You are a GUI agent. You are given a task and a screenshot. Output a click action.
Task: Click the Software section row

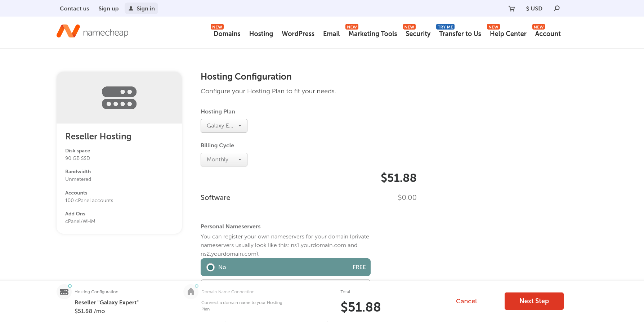(309, 198)
